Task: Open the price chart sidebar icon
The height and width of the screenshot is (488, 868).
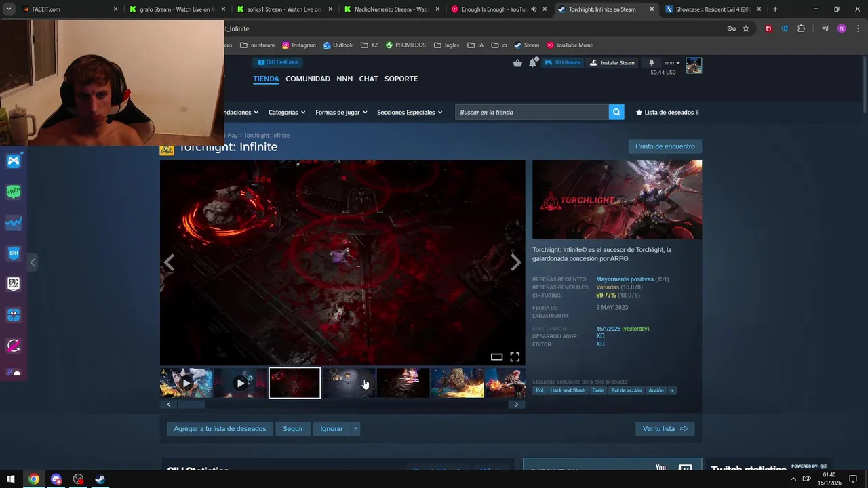Action: point(14,222)
